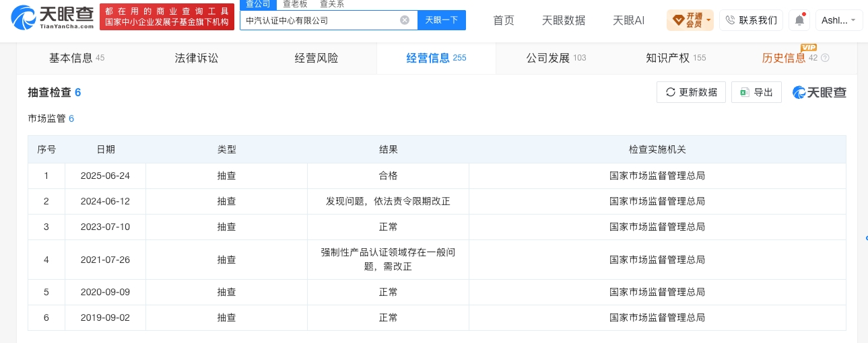The height and width of the screenshot is (343, 868).
Task: Open 天眼数据 in top navigation
Action: [564, 20]
